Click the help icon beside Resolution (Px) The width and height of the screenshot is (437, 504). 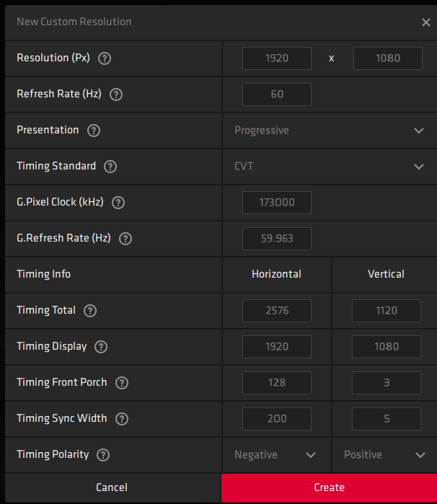click(x=105, y=58)
